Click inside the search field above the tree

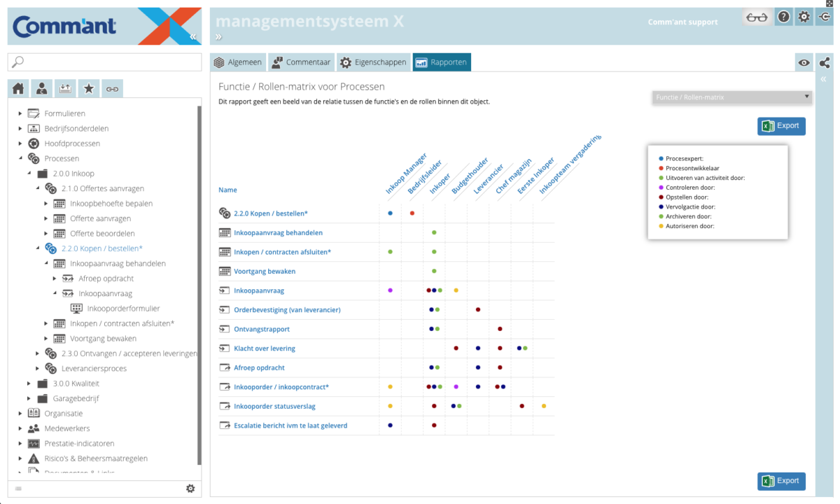click(104, 62)
